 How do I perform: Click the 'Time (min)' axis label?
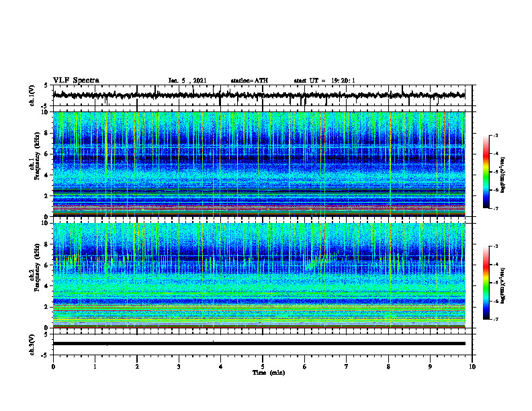pos(269,373)
